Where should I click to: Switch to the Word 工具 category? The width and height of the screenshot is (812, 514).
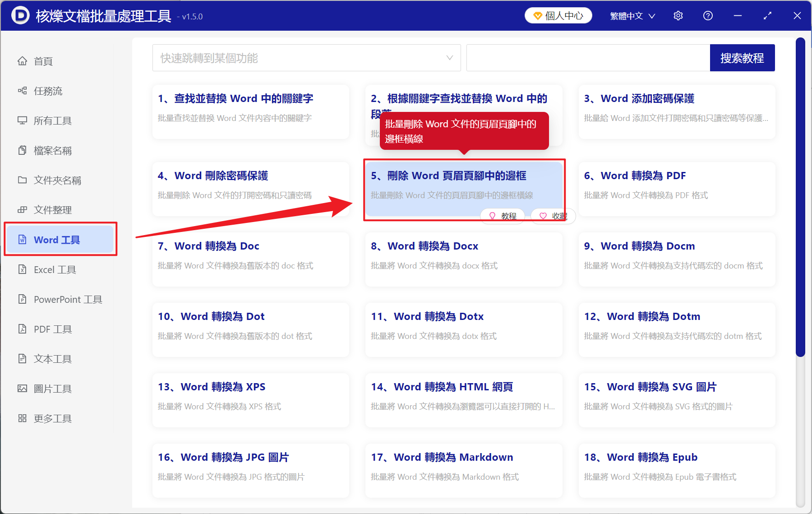click(60, 240)
